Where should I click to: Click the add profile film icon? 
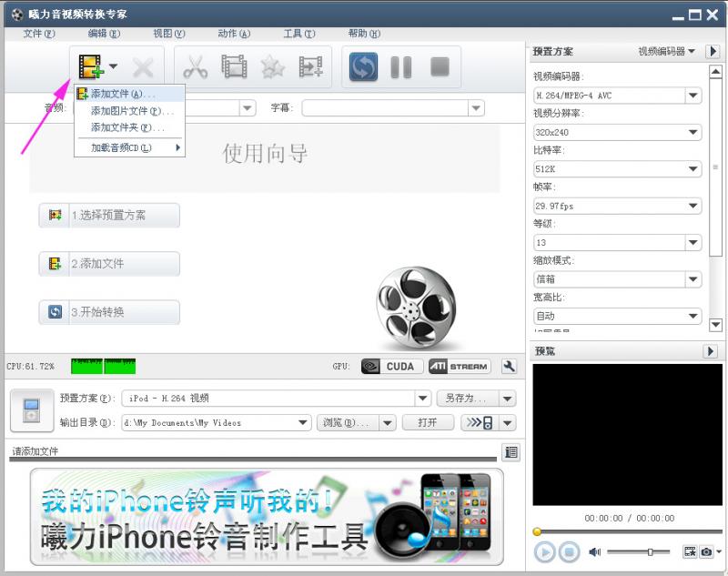(310, 67)
